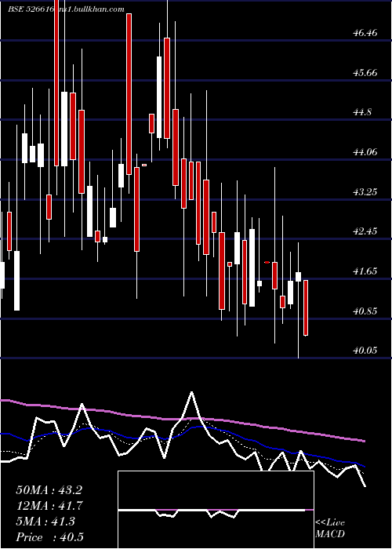Click the 12MA : 41.7 readout

point(49,506)
